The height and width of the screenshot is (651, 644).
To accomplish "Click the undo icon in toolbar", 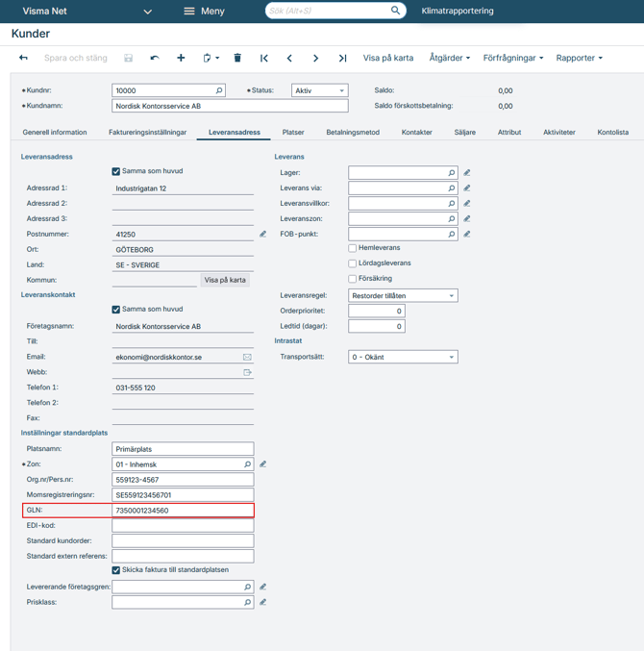I will pyautogui.click(x=154, y=59).
